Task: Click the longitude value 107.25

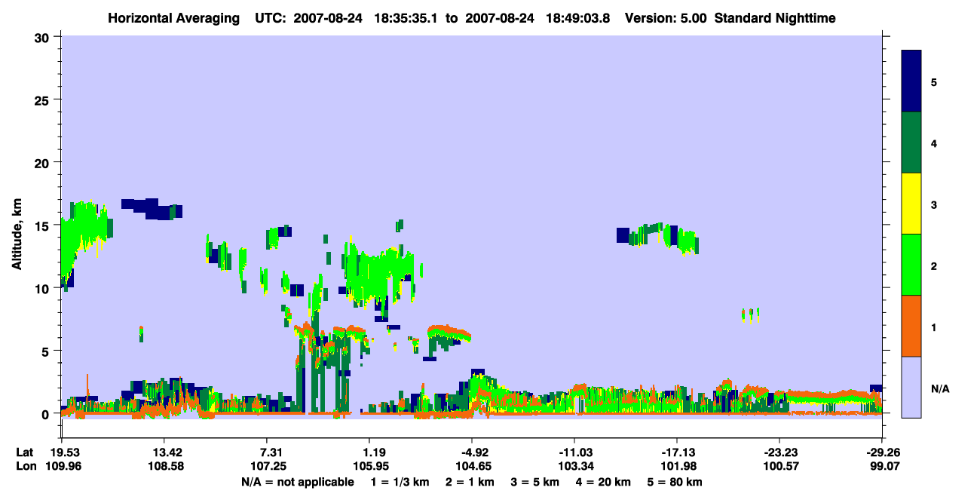Action: click(x=267, y=467)
